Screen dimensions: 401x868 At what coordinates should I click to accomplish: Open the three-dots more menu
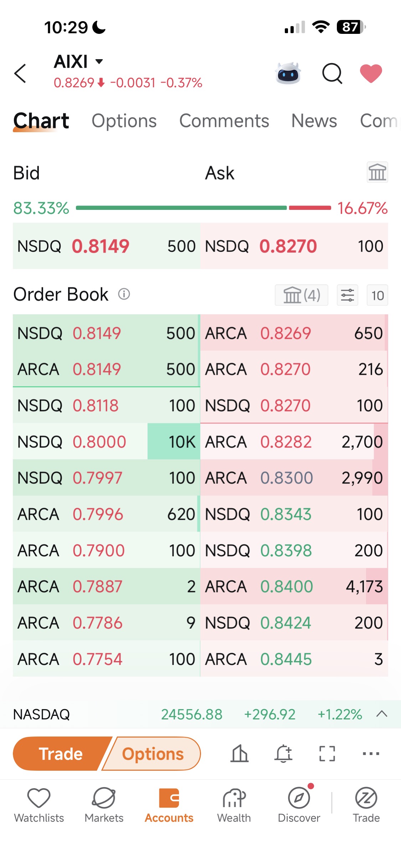[371, 754]
